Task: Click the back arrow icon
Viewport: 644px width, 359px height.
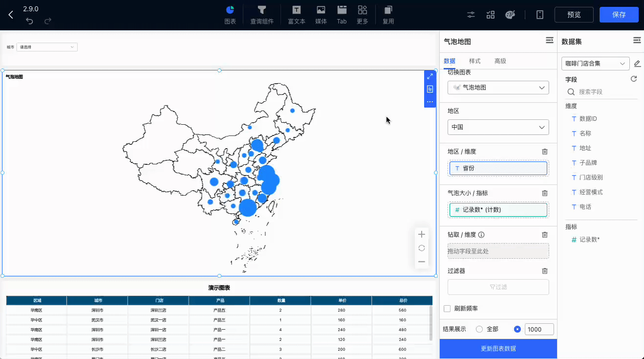Action: tap(11, 15)
